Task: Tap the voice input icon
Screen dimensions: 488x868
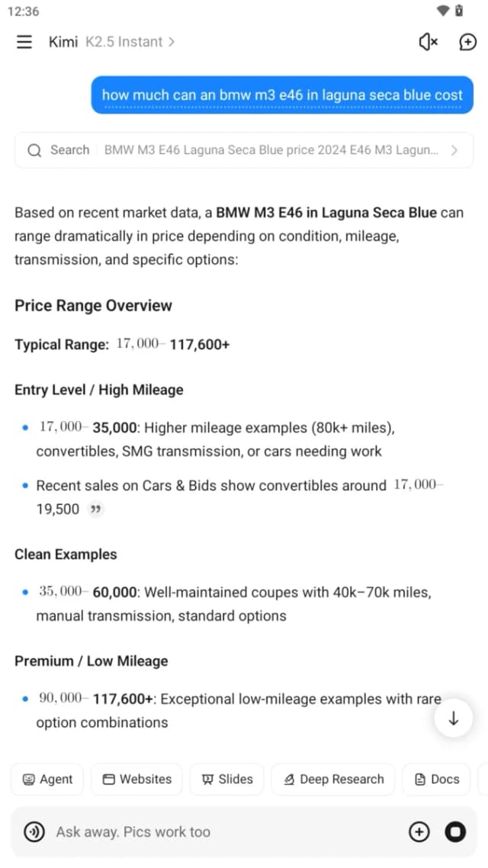Action: click(34, 831)
